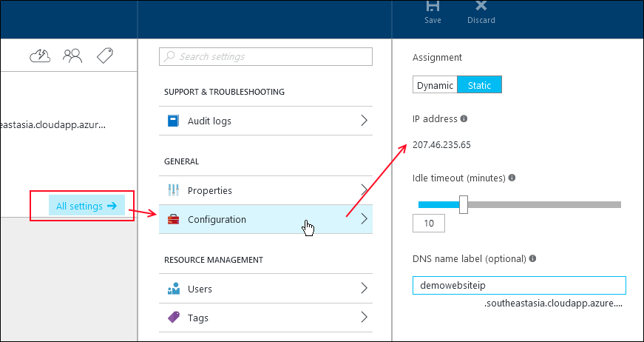Click the All settings link
Image resolution: width=644 pixels, height=342 pixels.
tap(87, 206)
